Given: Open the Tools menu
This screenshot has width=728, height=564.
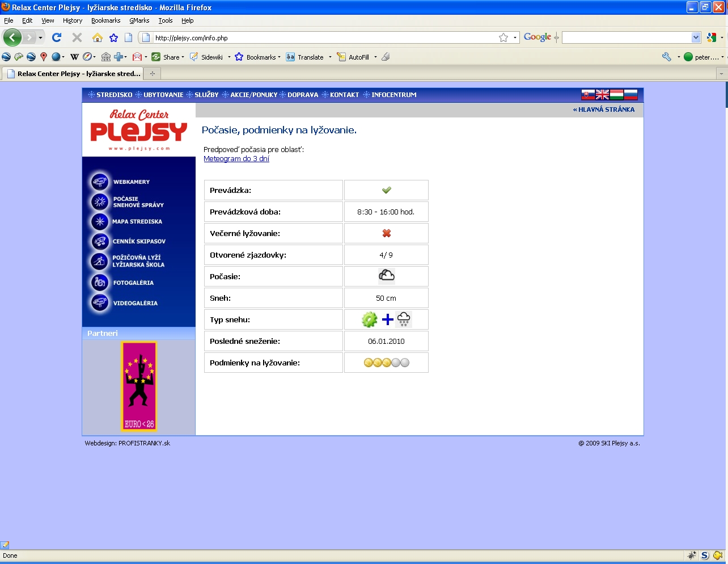Looking at the screenshot, I should [166, 20].
